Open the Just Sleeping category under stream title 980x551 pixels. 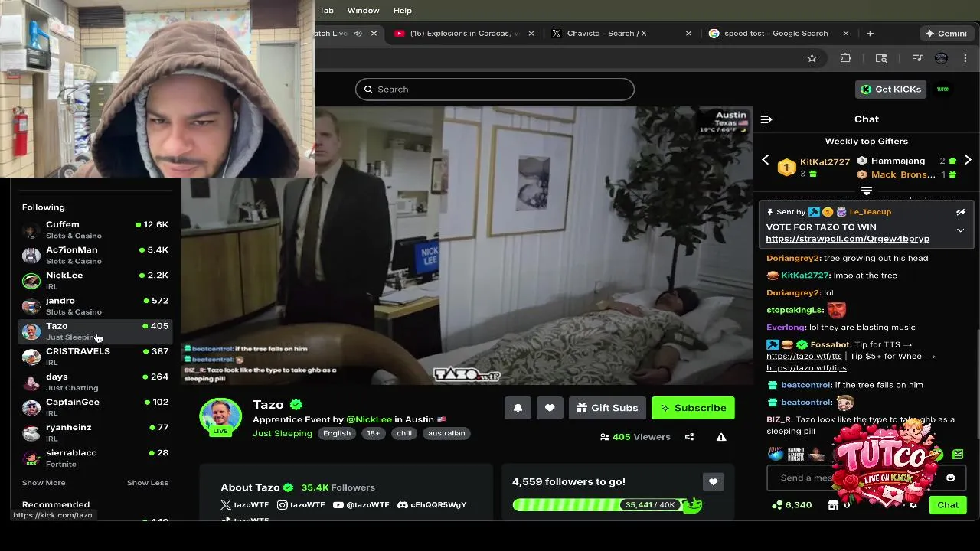pos(283,433)
